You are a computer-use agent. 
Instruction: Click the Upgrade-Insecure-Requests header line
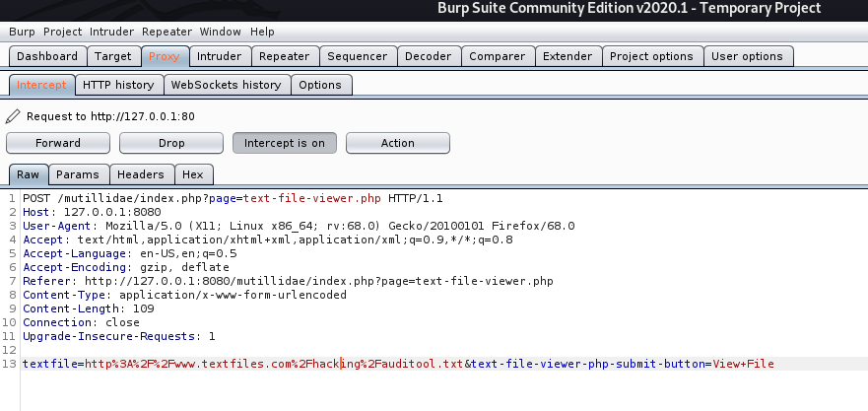click(119, 336)
